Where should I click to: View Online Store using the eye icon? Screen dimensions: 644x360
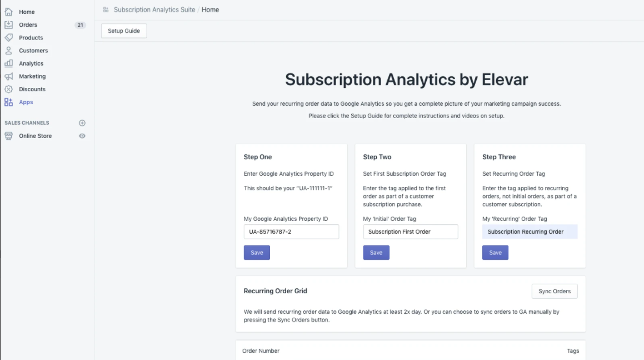pyautogui.click(x=82, y=136)
